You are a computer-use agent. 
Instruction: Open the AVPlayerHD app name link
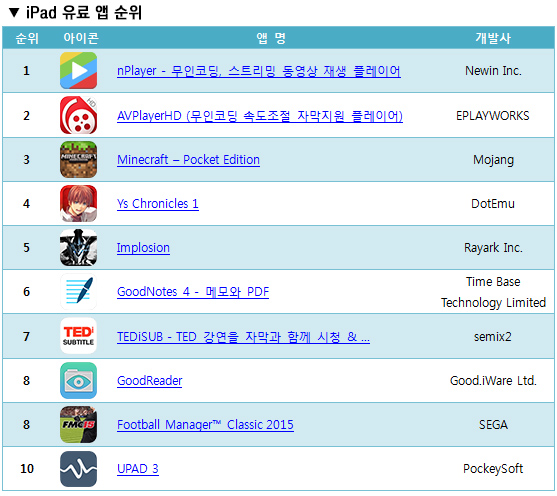(260, 116)
